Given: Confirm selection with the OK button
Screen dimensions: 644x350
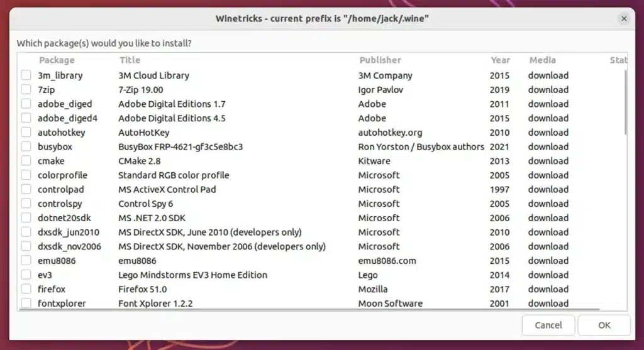Looking at the screenshot, I should 604,325.
